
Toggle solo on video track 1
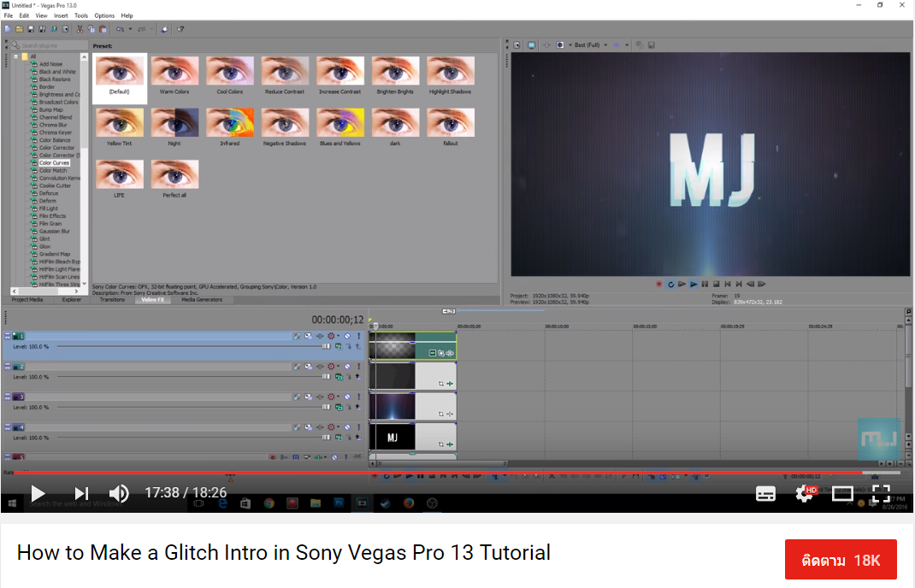click(x=358, y=336)
